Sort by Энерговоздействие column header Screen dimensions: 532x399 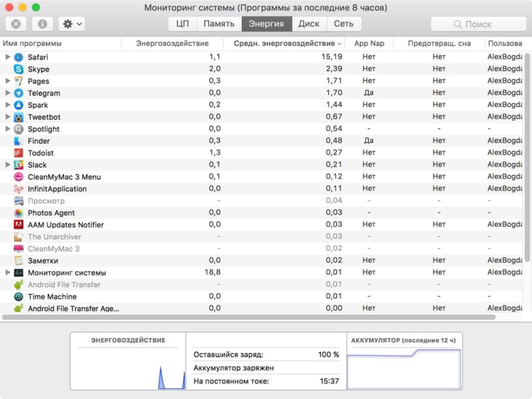tap(172, 43)
